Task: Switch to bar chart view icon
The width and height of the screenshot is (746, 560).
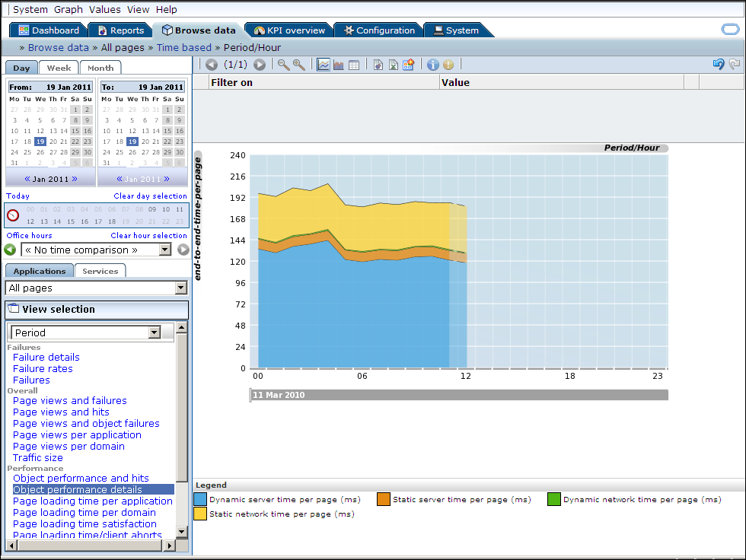Action: pos(339,65)
